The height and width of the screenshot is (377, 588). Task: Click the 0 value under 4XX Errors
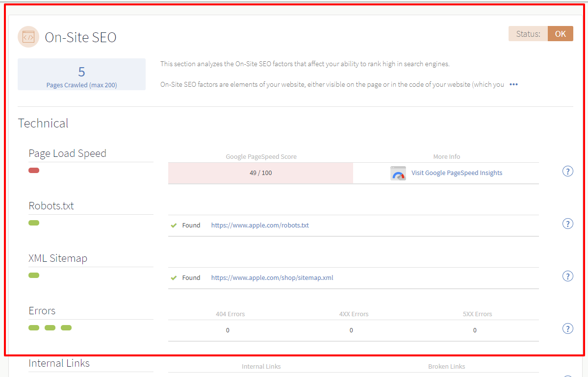pyautogui.click(x=351, y=330)
